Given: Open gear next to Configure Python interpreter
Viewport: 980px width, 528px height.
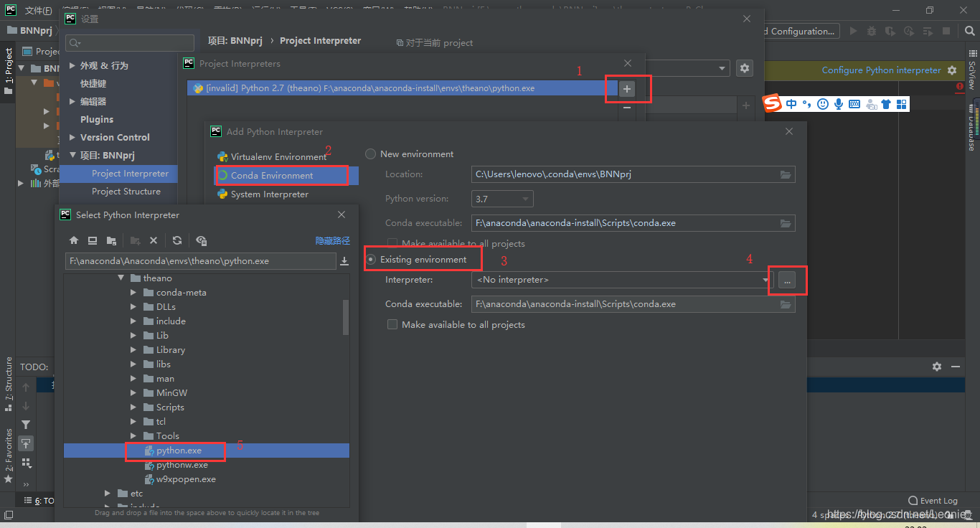Looking at the screenshot, I should [x=952, y=70].
